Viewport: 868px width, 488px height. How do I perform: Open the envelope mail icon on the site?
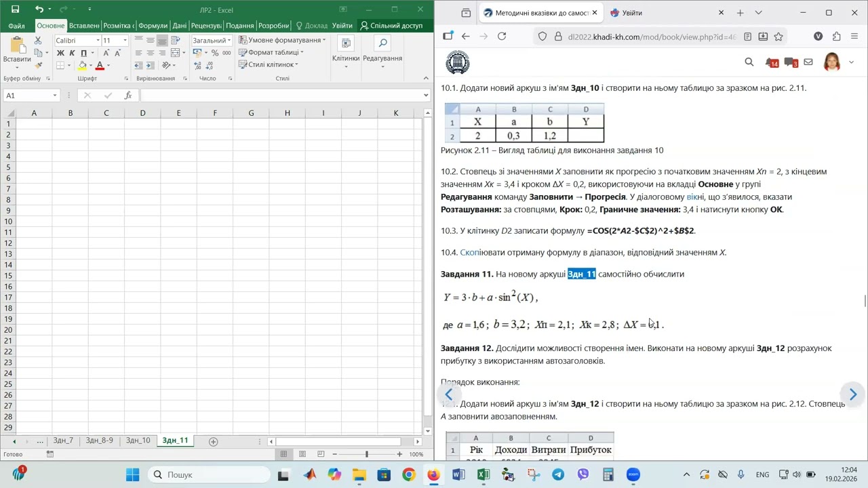[x=808, y=62]
